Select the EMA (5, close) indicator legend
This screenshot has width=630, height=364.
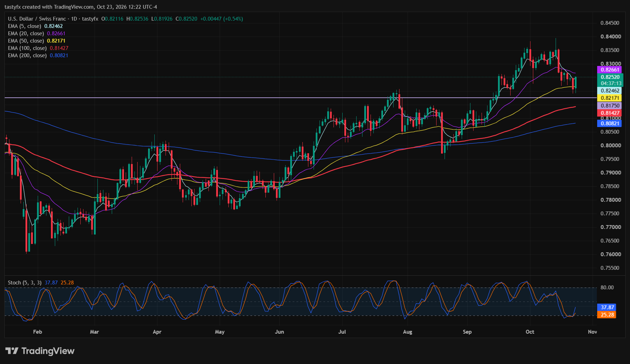pos(35,26)
